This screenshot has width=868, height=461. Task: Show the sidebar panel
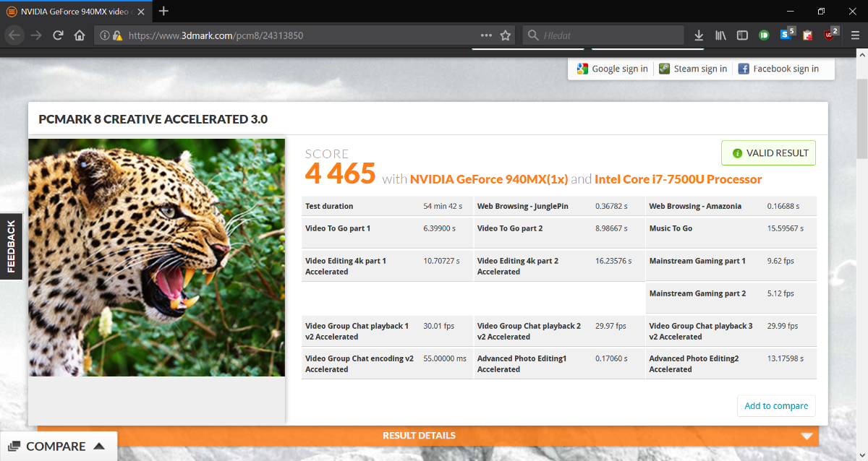click(742, 35)
